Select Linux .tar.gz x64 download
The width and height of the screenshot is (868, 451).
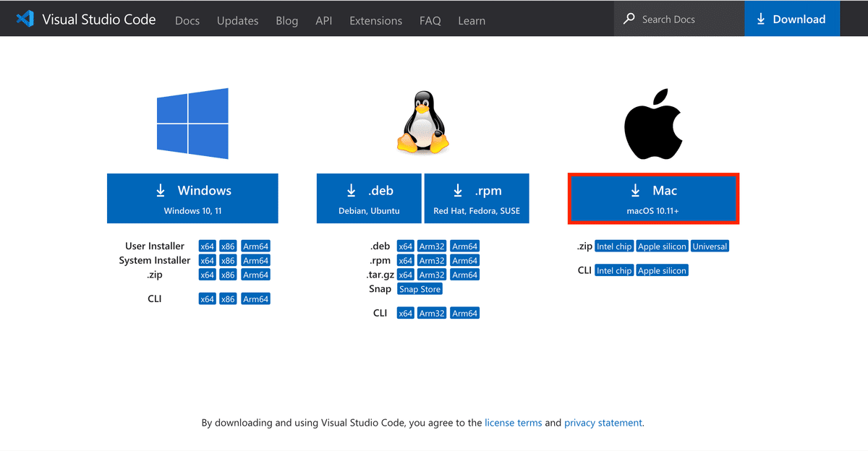[406, 275]
